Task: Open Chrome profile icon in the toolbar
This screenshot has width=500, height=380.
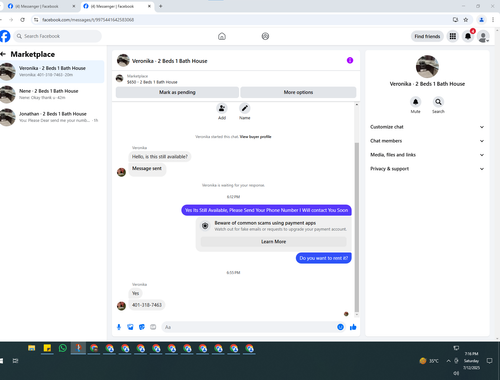Action: 481,20
